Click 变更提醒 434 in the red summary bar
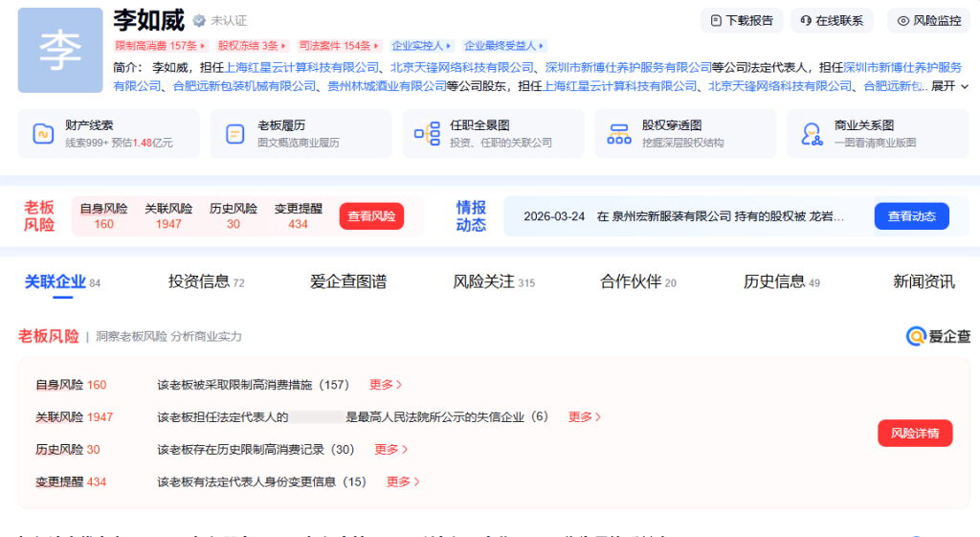Screen dimensions: 980x537 (x=299, y=216)
